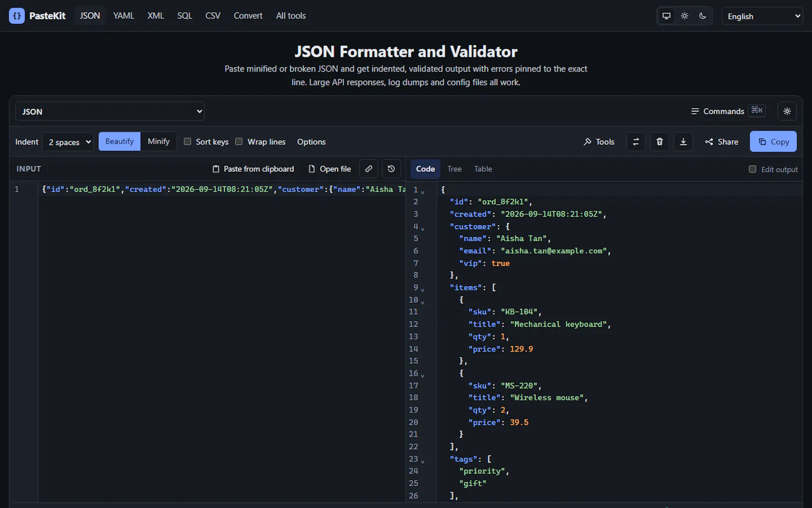812x508 pixels.
Task: Click Options in the toolbar
Action: (x=311, y=142)
